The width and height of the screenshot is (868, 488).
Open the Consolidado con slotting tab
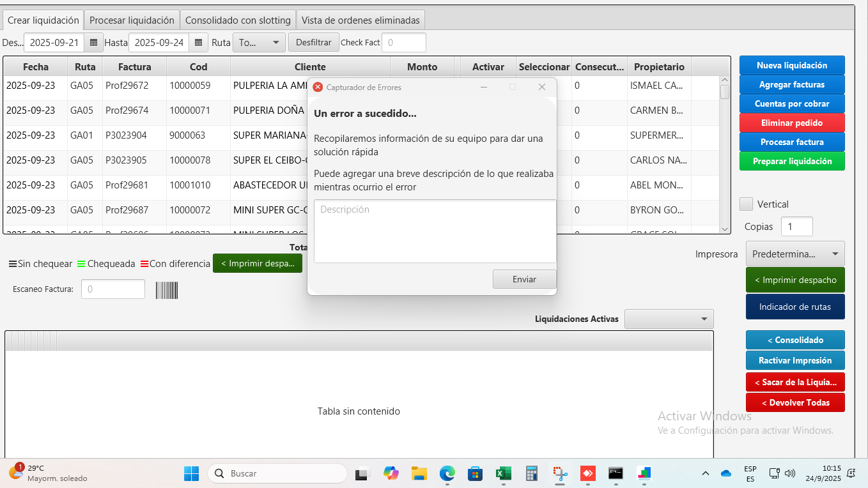[238, 20]
